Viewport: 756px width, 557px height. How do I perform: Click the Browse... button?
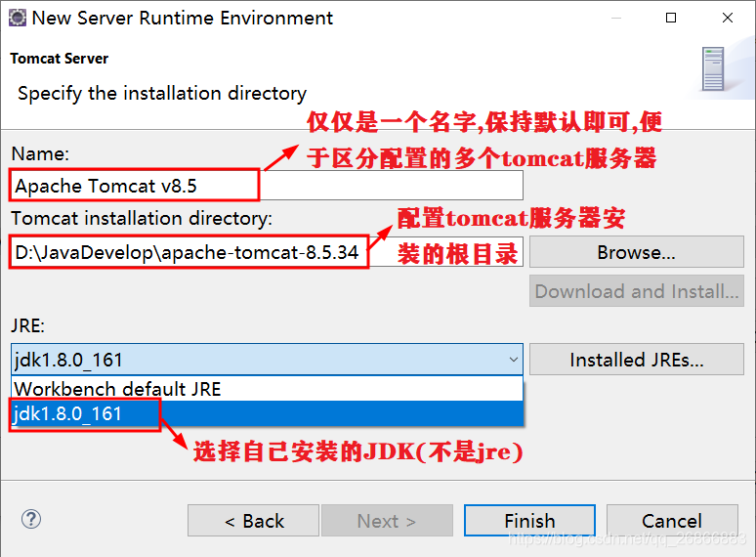pyautogui.click(x=637, y=252)
